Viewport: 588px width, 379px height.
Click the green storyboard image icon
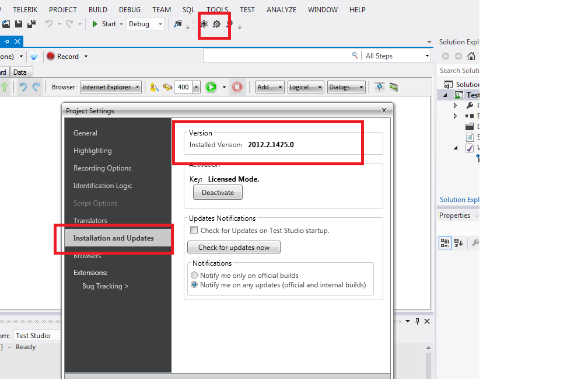coord(393,87)
